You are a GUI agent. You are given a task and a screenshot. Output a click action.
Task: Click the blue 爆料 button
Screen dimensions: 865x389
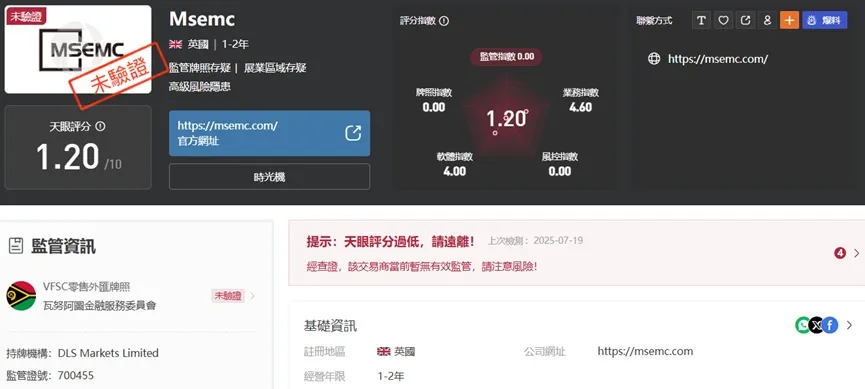click(825, 20)
